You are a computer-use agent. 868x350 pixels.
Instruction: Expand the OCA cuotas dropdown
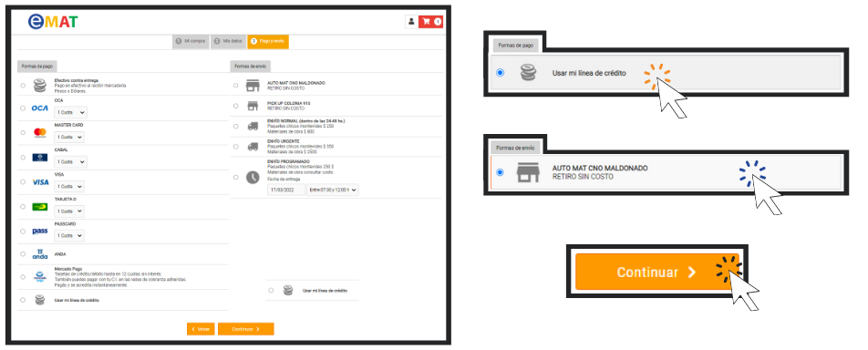click(x=70, y=112)
